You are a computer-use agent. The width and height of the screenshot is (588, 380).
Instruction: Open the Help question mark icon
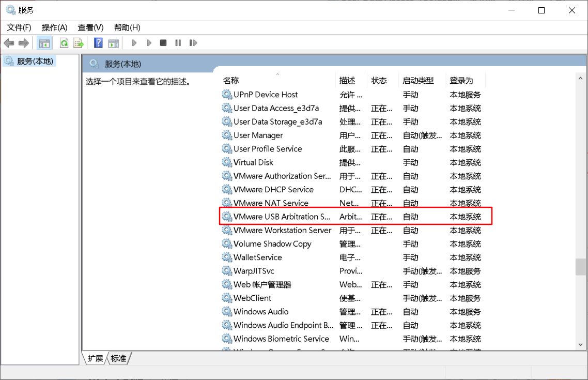pos(98,43)
